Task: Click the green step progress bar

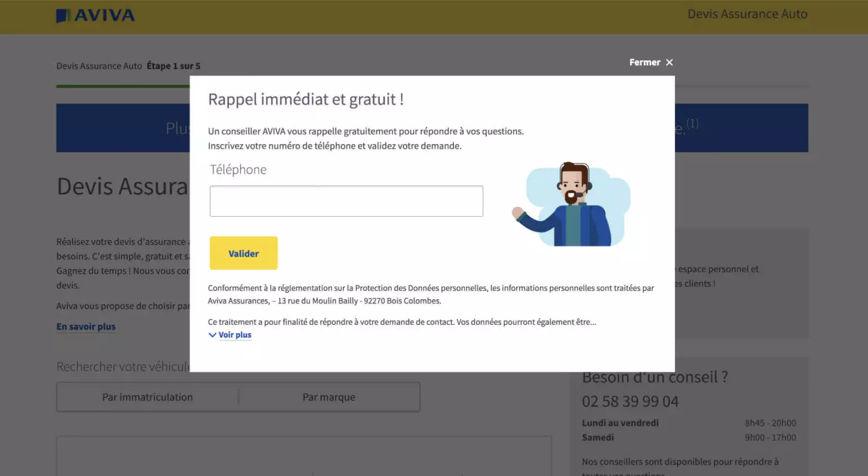Action: [x=123, y=86]
